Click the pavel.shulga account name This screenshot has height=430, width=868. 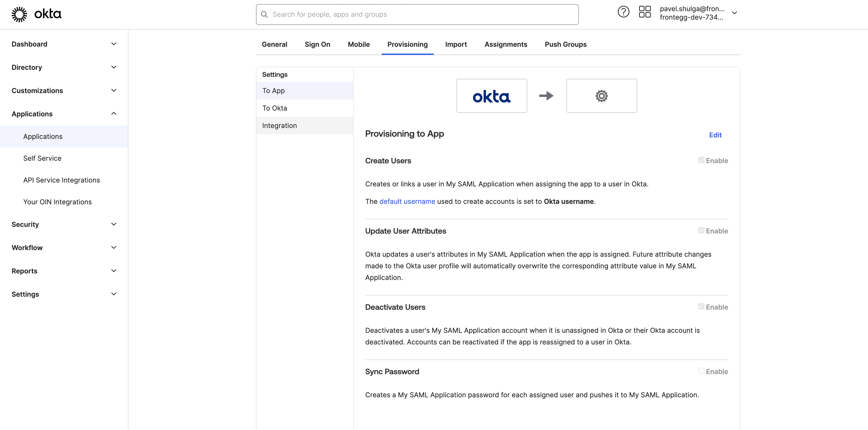click(692, 9)
